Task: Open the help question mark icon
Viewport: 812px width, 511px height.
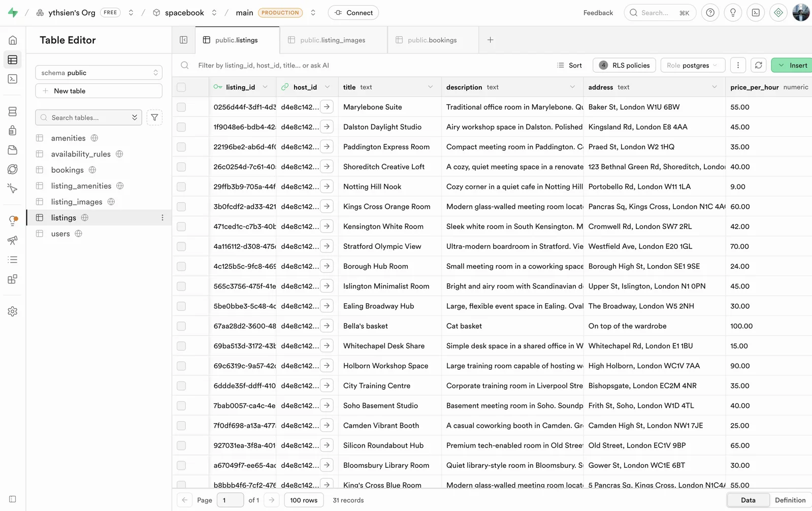Action: (x=710, y=13)
